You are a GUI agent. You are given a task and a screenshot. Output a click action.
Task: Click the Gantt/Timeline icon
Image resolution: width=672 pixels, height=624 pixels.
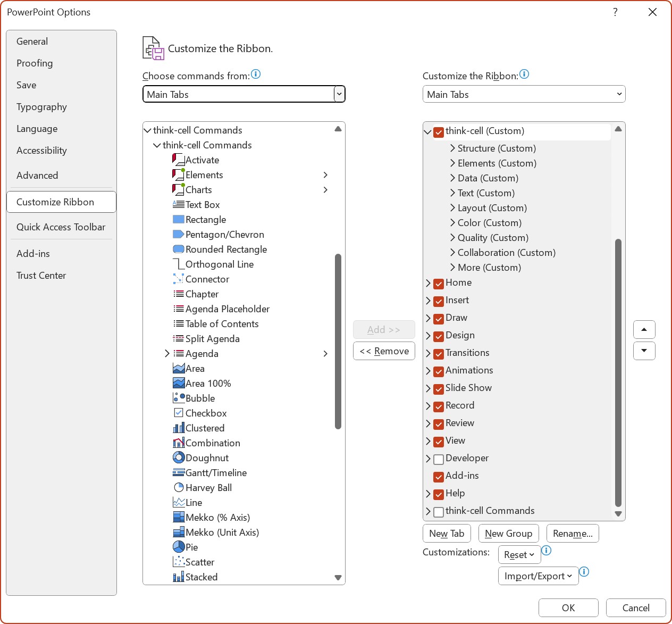pyautogui.click(x=178, y=472)
